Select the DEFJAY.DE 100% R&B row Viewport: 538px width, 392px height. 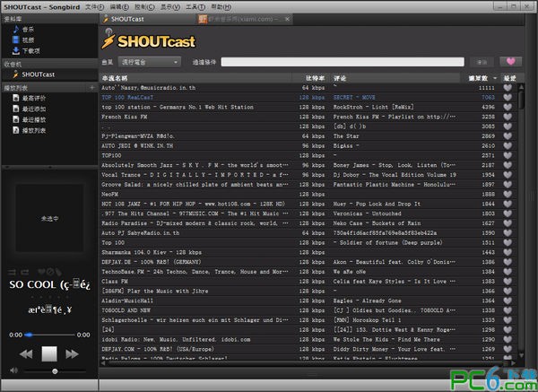[308, 262]
